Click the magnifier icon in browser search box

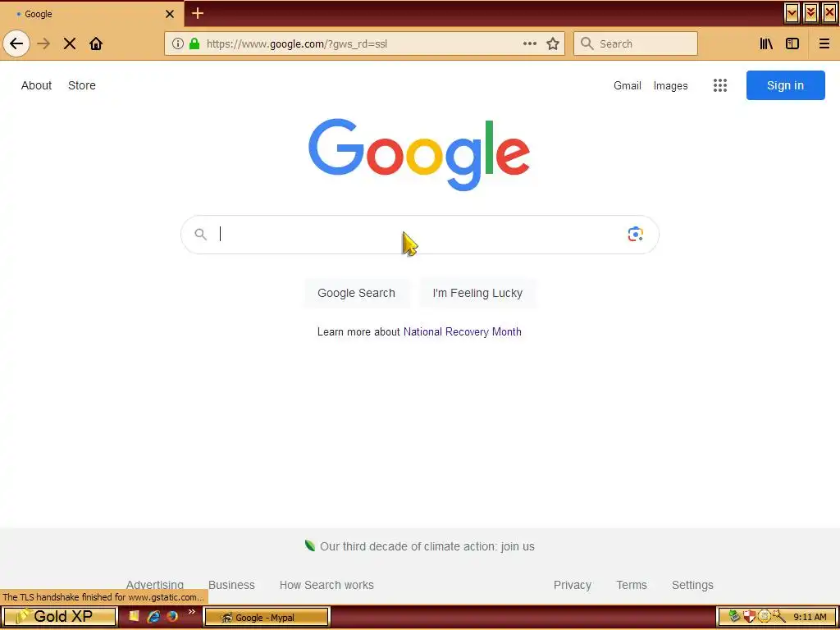point(587,44)
